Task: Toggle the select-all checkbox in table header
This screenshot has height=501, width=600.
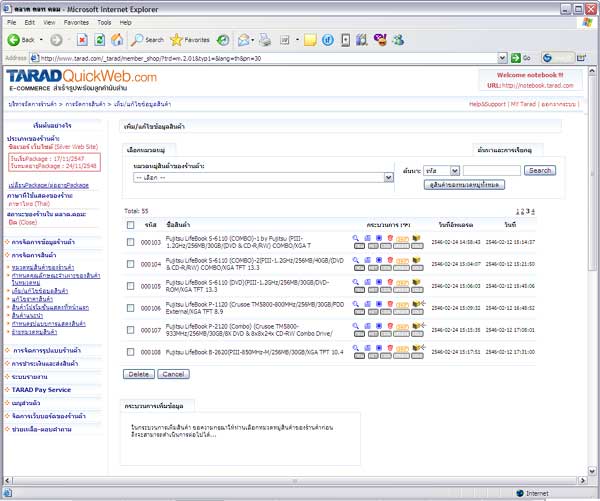Action: tap(130, 225)
